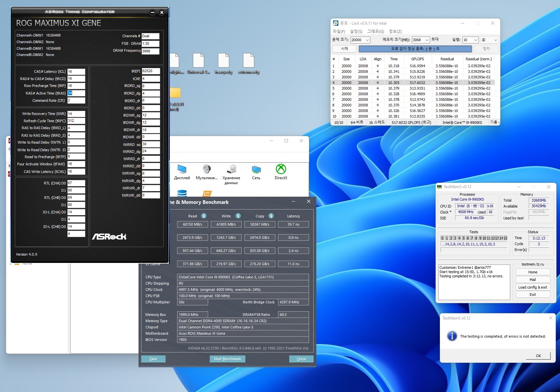Click the Time column header in LinX table
Screen dimensions: 560x392
(394, 59)
